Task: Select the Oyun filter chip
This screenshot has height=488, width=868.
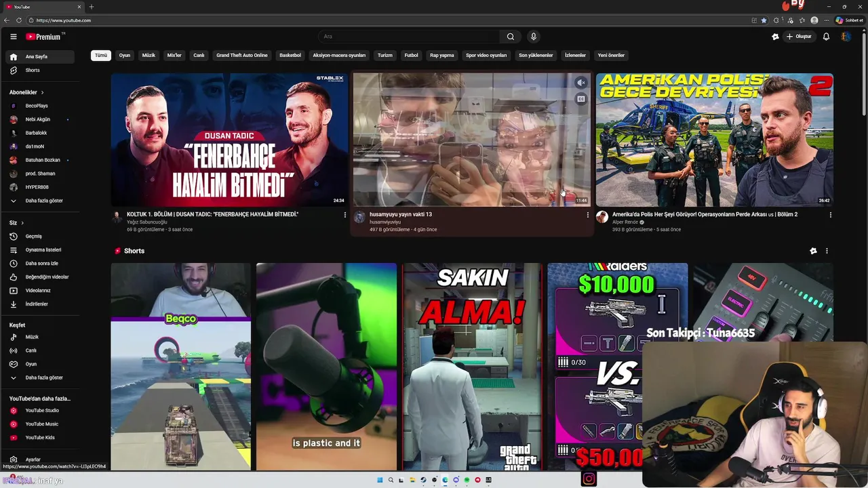Action: tap(125, 56)
